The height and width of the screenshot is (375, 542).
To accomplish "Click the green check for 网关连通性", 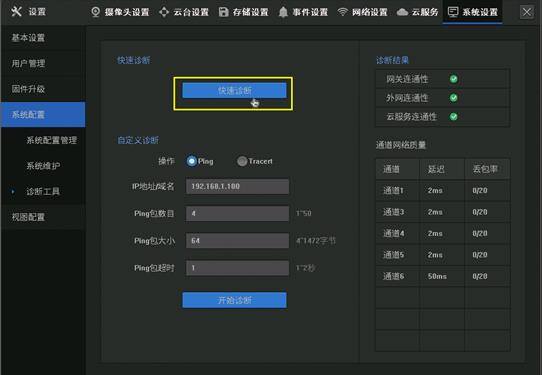I will pyautogui.click(x=454, y=79).
